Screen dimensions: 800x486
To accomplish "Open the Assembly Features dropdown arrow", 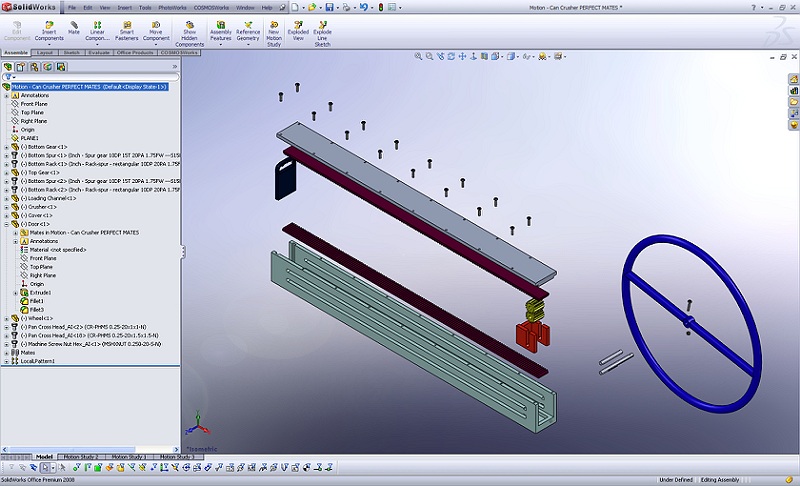I will tap(220, 46).
